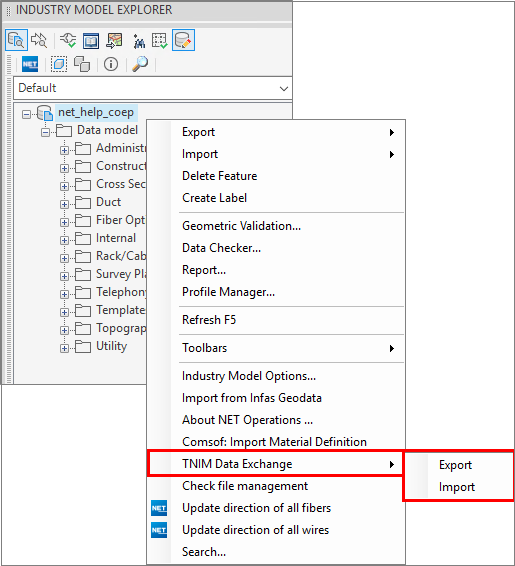
Task: Select the net_help_coep root node
Action: 96,112
